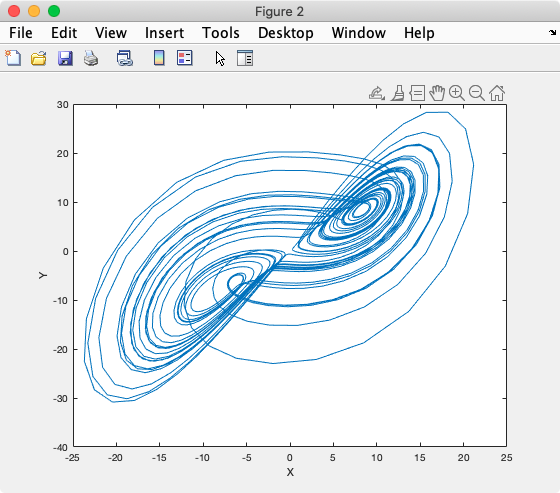Open the Window menu
This screenshot has height=493, width=560.
(359, 33)
